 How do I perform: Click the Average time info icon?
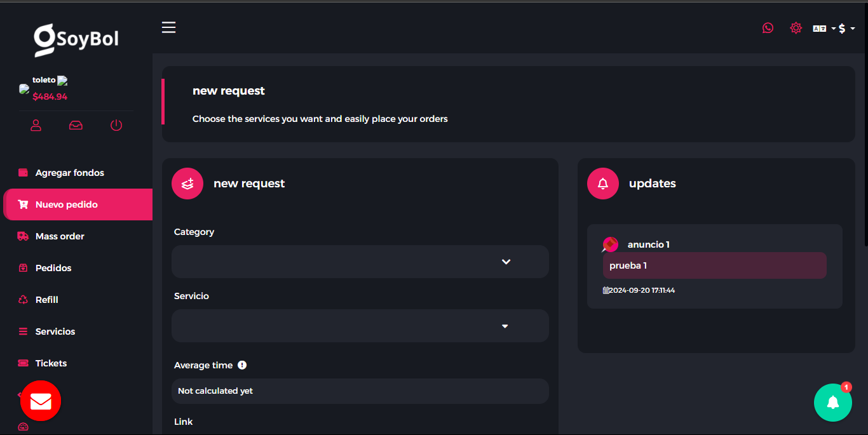pyautogui.click(x=242, y=365)
